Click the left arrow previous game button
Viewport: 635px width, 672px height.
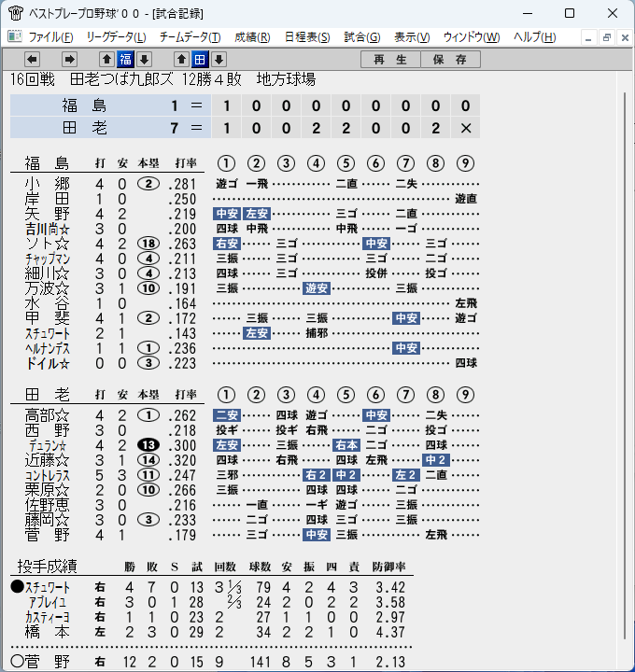coord(32,59)
